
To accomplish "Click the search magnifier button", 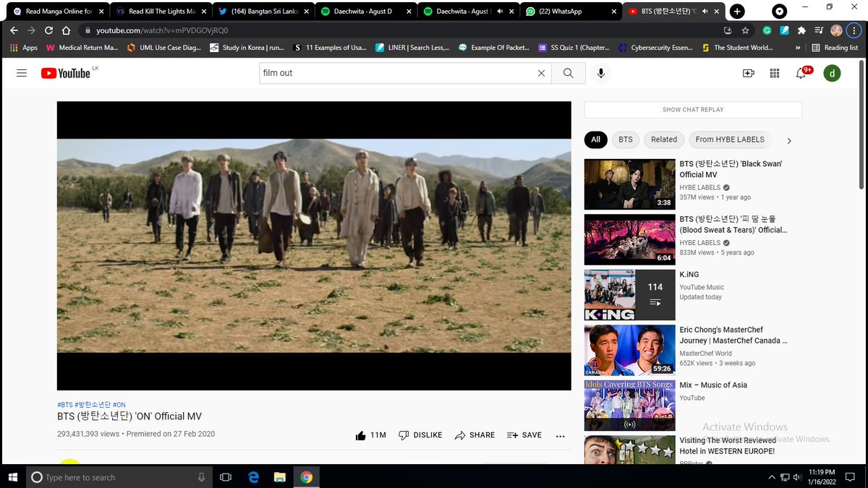I will (569, 73).
